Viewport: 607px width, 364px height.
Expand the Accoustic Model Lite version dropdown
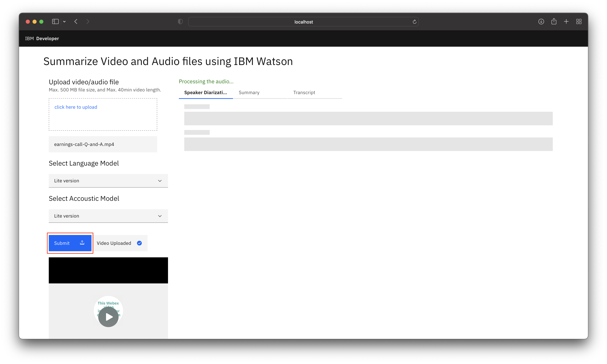click(108, 216)
